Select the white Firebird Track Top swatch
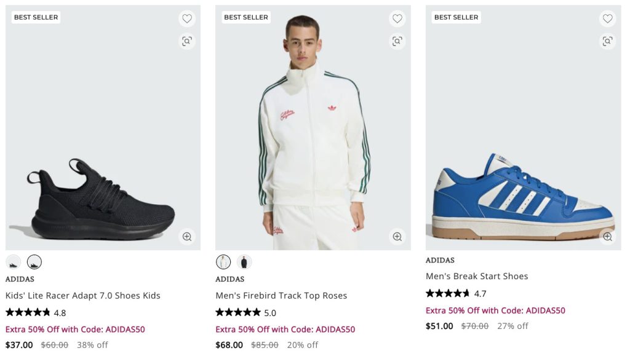The height and width of the screenshot is (364, 630). click(223, 262)
